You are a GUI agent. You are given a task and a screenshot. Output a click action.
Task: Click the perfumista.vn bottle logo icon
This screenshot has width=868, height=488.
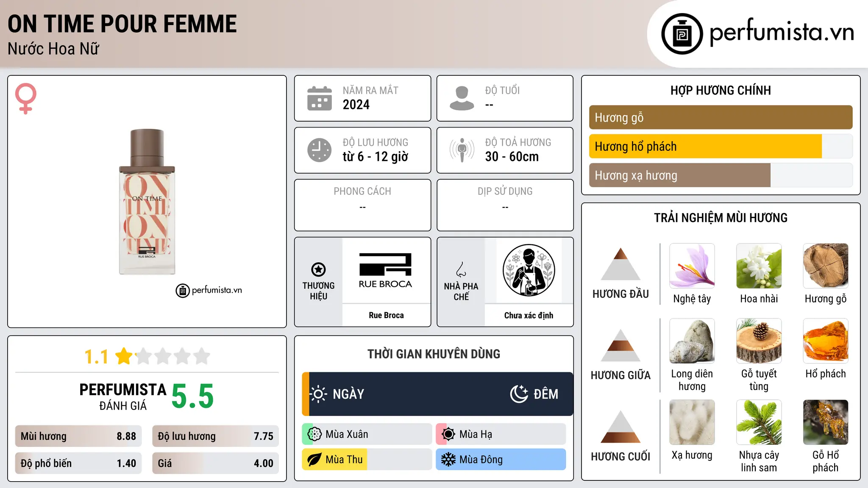[x=682, y=34]
